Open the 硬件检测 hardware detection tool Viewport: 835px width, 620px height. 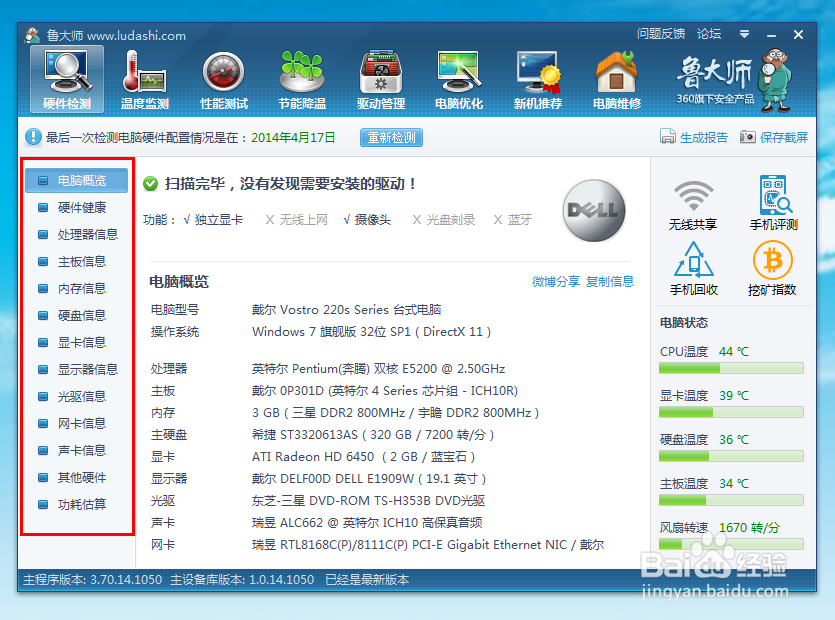point(67,79)
